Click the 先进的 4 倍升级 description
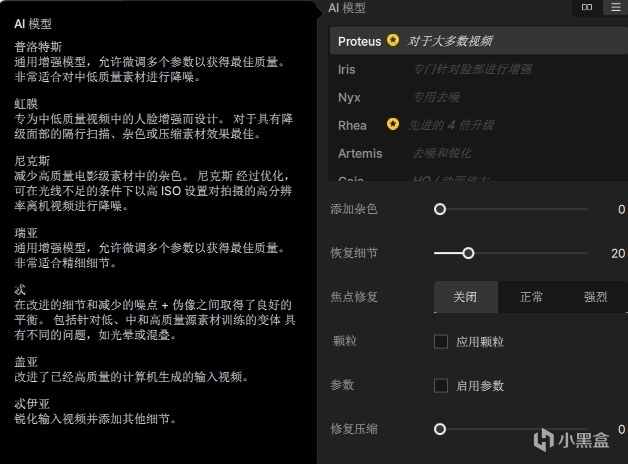The image size is (628, 464). pyautogui.click(x=451, y=125)
